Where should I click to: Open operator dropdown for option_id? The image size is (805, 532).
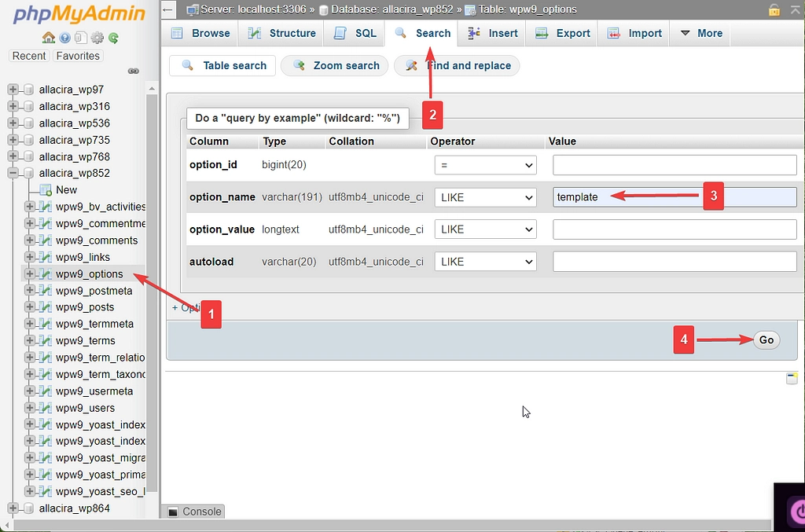(x=486, y=165)
